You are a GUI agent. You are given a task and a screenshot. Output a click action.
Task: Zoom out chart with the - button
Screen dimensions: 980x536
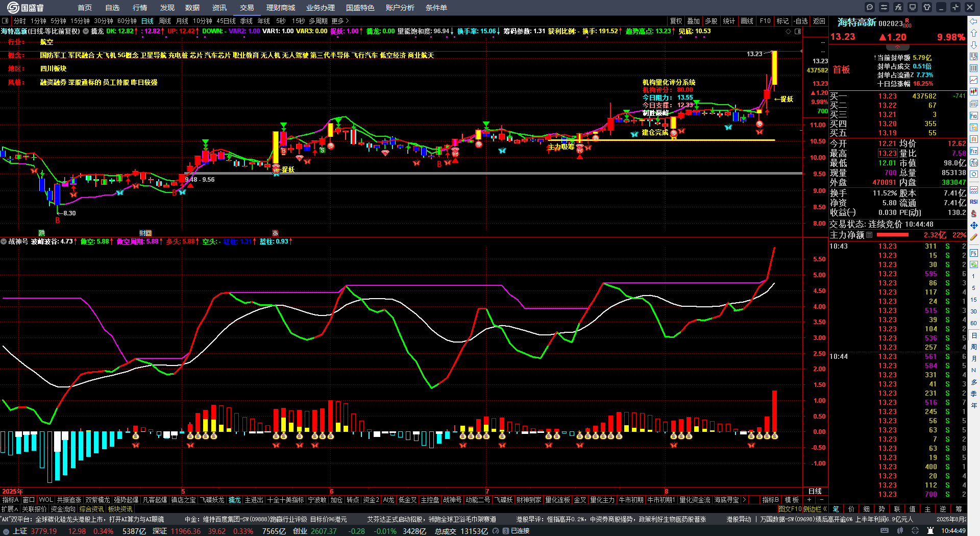pyautogui.click(x=821, y=500)
